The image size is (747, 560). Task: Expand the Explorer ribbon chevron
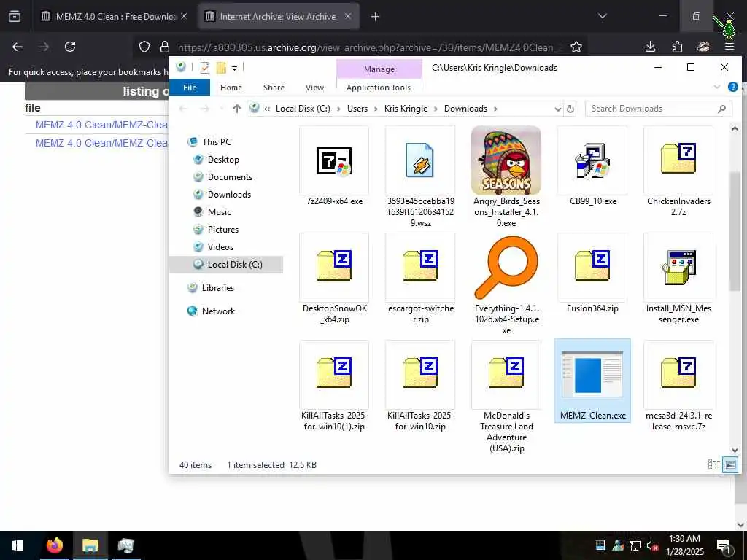pos(716,87)
